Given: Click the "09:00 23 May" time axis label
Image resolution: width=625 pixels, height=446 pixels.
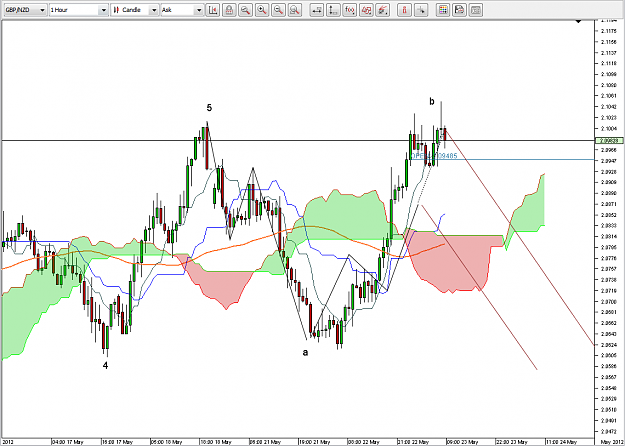Looking at the screenshot, I should (462, 442).
